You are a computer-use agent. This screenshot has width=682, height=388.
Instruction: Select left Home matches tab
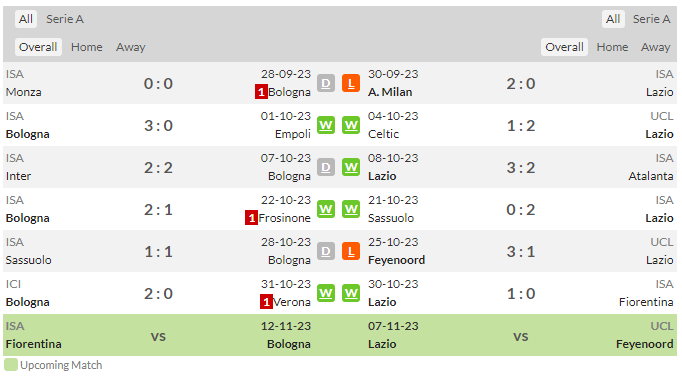tap(87, 47)
